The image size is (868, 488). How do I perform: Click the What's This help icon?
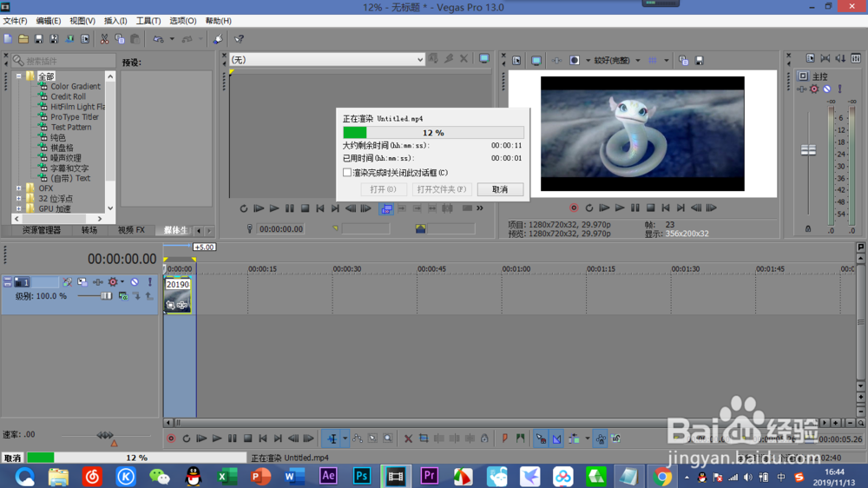(x=239, y=39)
